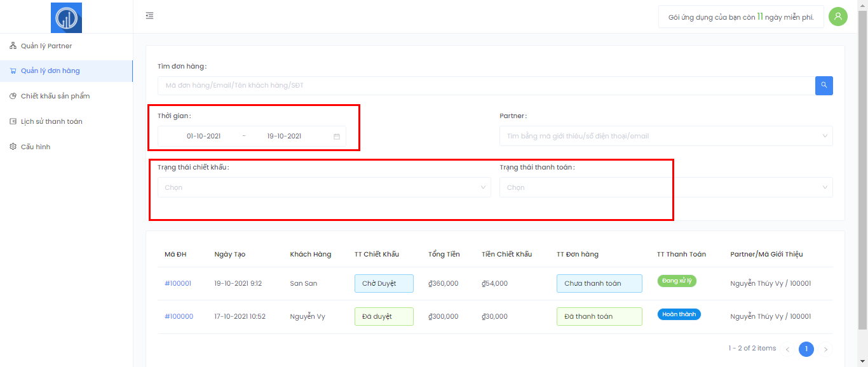Click the app logo in sidebar
The height and width of the screenshot is (367, 868).
coord(66,18)
